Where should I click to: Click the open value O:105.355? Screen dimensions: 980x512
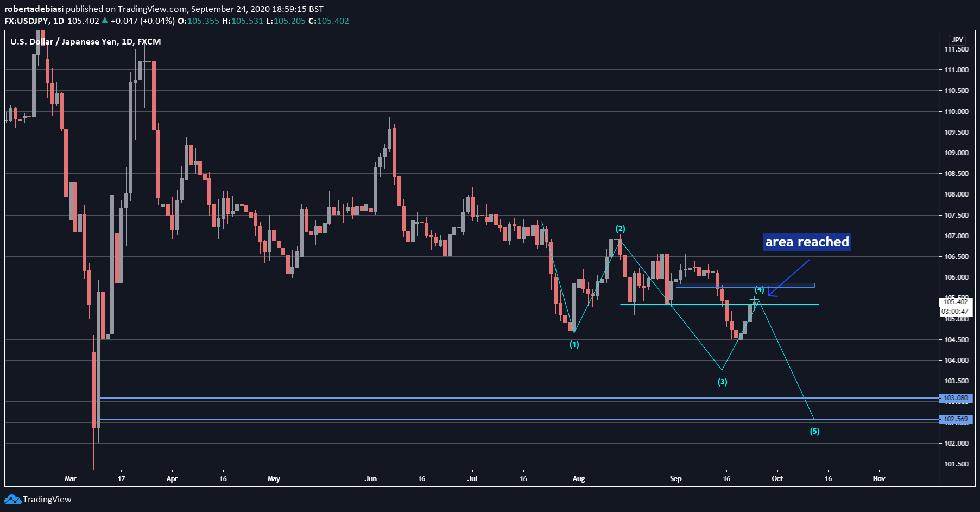(x=198, y=21)
